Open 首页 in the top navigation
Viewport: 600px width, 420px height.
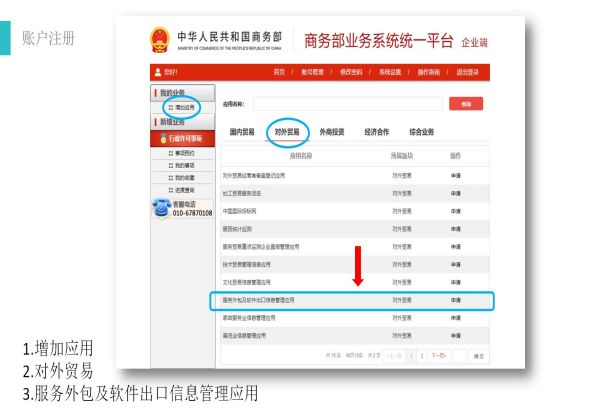click(x=279, y=72)
